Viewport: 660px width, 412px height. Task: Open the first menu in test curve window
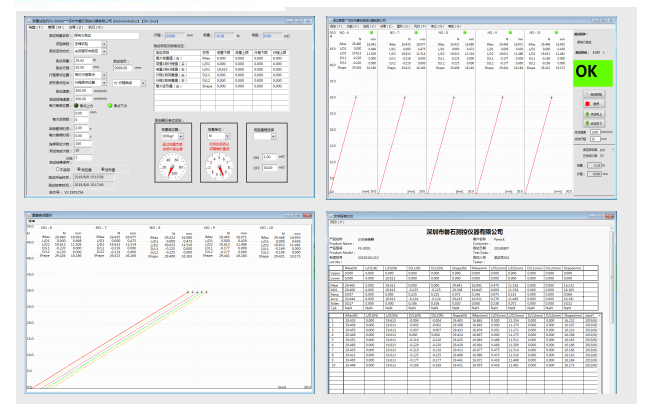pos(338,24)
